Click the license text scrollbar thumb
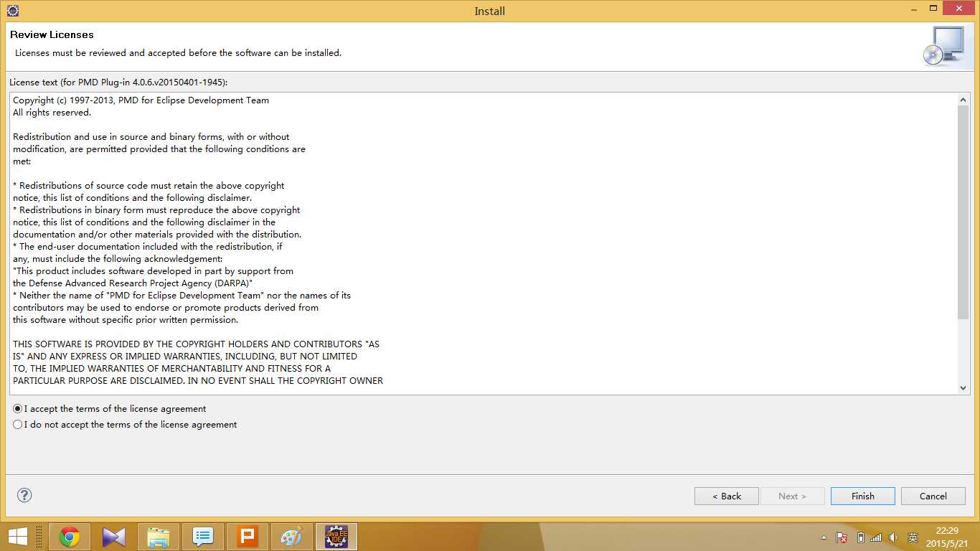The width and height of the screenshot is (980, 551). (963, 212)
